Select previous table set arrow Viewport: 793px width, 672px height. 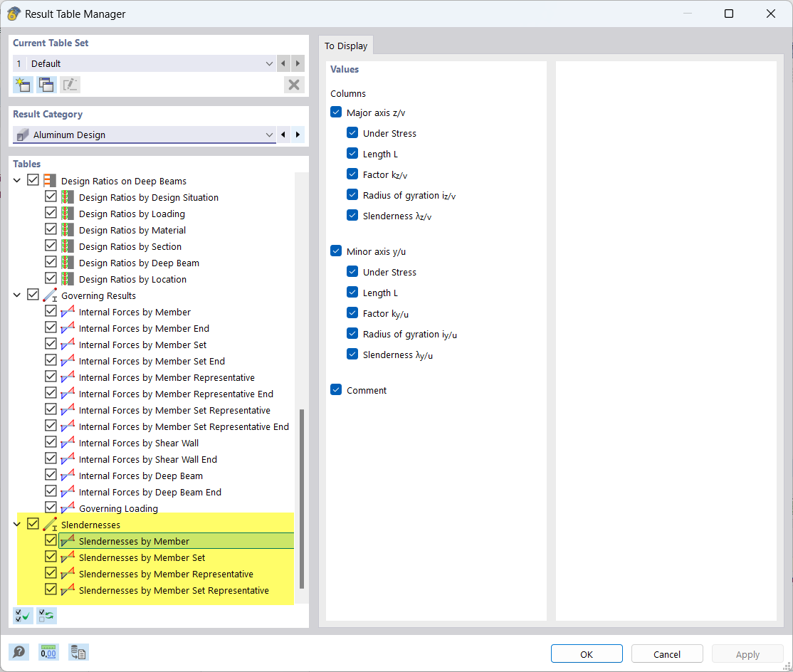click(283, 63)
